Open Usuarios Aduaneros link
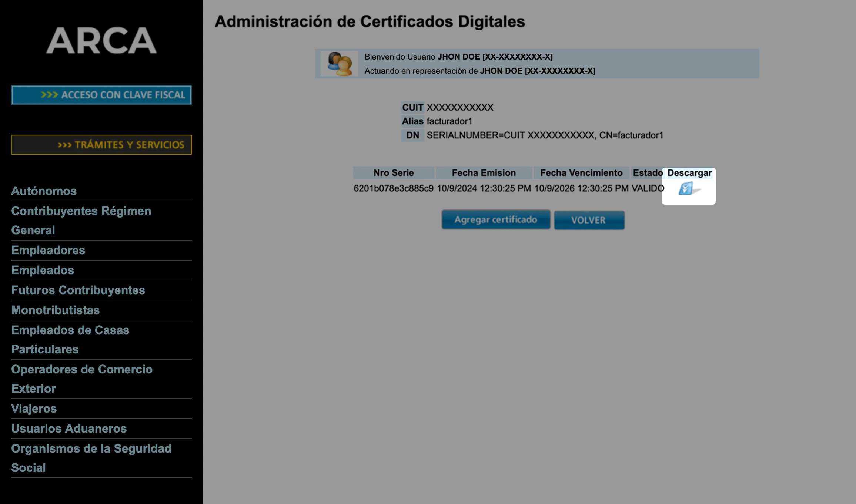The image size is (856, 504). (69, 429)
